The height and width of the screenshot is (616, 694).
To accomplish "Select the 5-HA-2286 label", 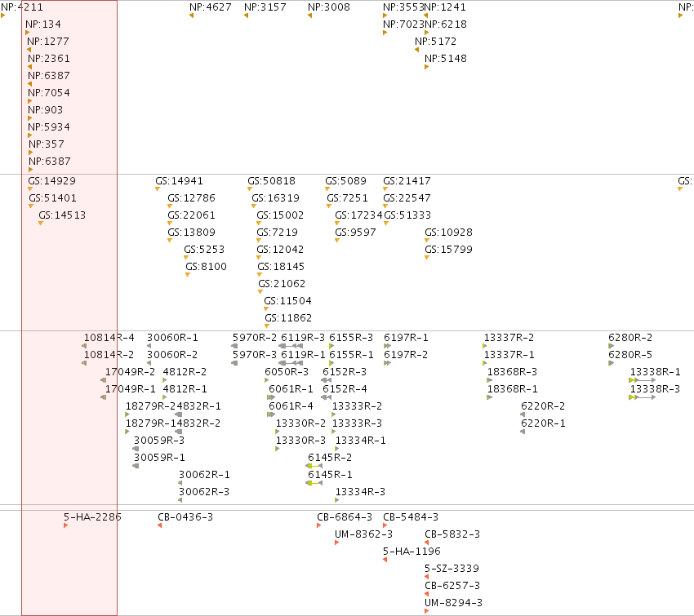I will (92, 517).
